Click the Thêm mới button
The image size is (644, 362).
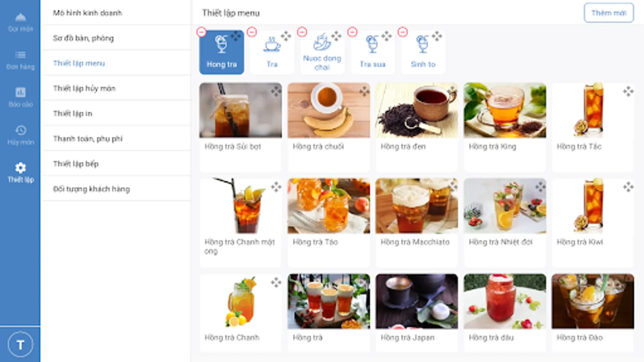609,13
